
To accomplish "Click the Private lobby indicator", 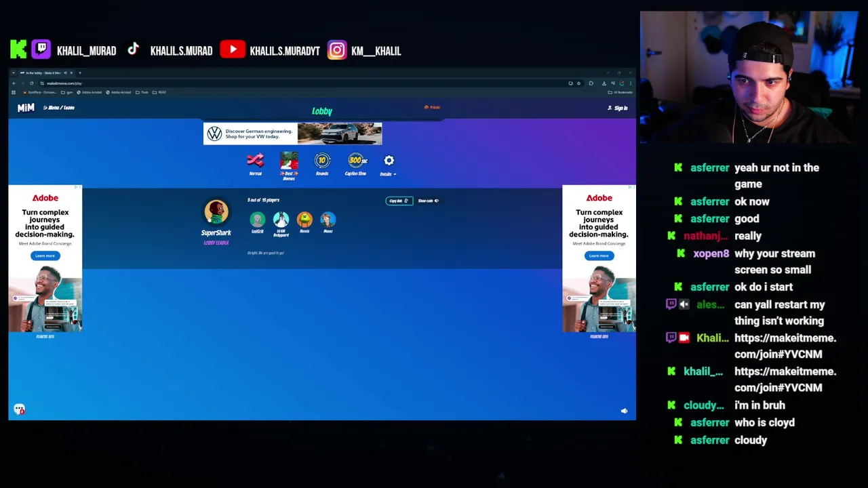I will click(x=432, y=107).
